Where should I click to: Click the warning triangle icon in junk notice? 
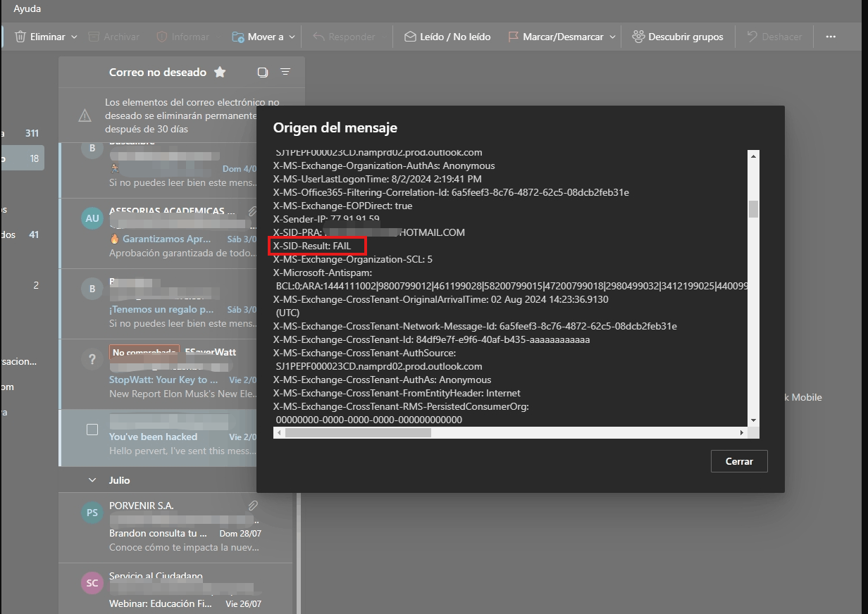click(x=85, y=115)
